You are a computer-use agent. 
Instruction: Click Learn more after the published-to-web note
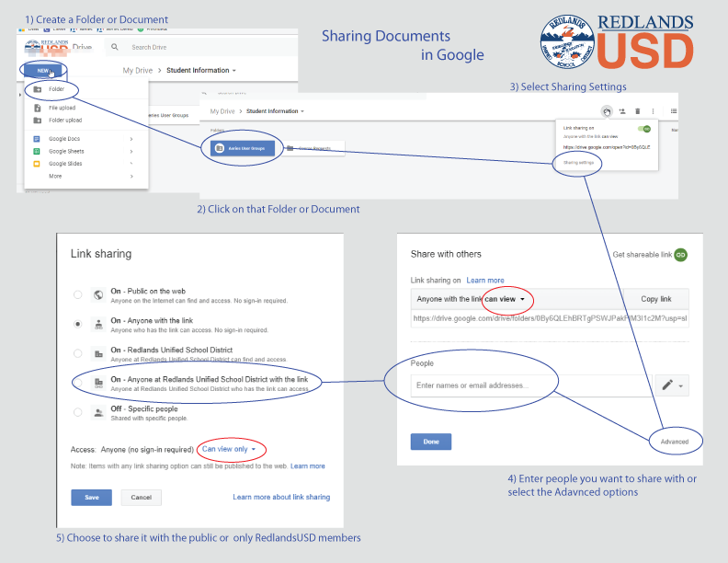point(307,465)
